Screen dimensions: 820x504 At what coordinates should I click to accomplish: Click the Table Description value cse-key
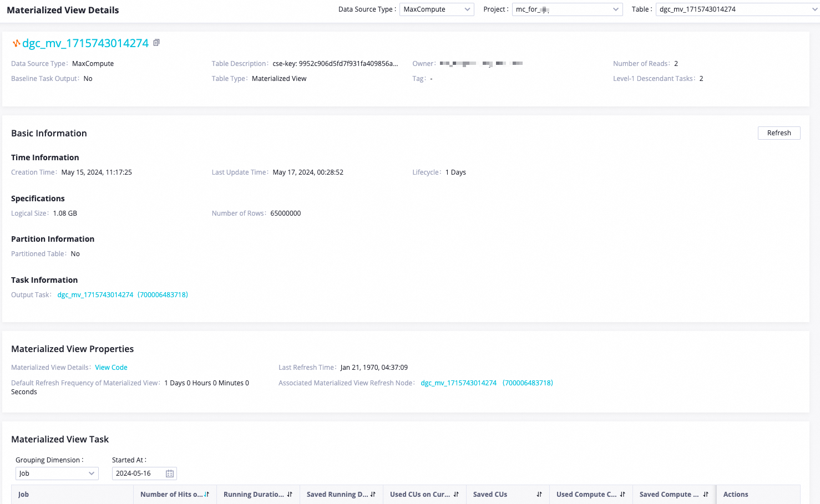tap(335, 64)
